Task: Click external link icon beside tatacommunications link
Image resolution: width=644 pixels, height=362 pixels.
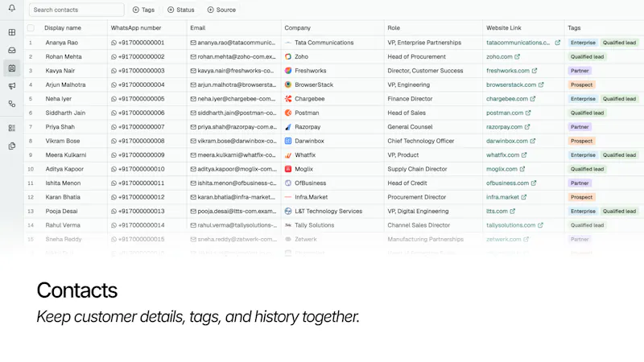Action: coord(557,43)
